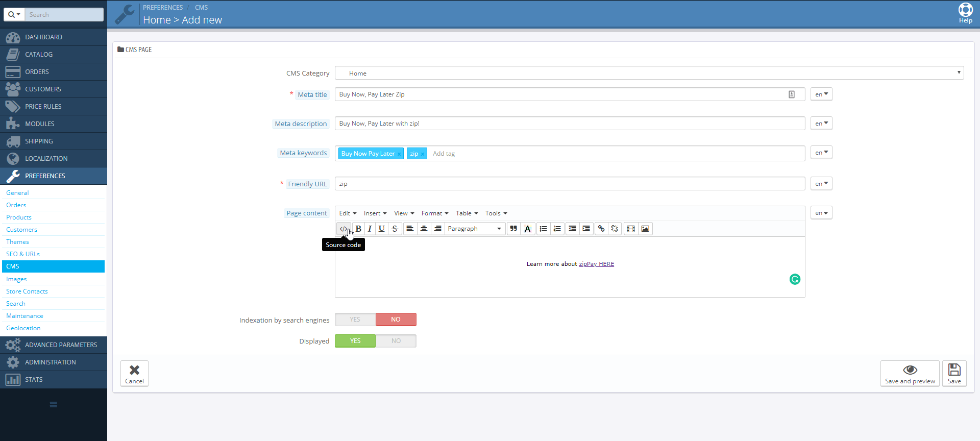Open the Paragraph format dropdown
The image size is (980, 441).
[475, 229]
